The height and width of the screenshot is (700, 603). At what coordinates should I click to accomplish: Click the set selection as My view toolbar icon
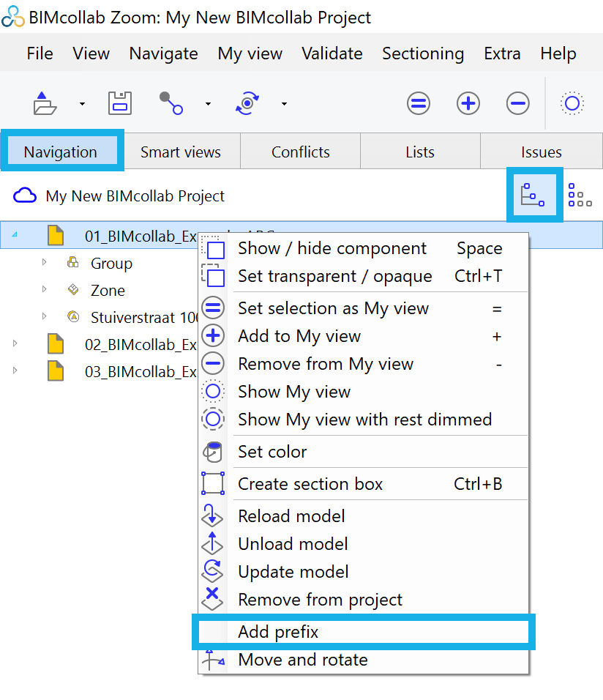point(419,103)
